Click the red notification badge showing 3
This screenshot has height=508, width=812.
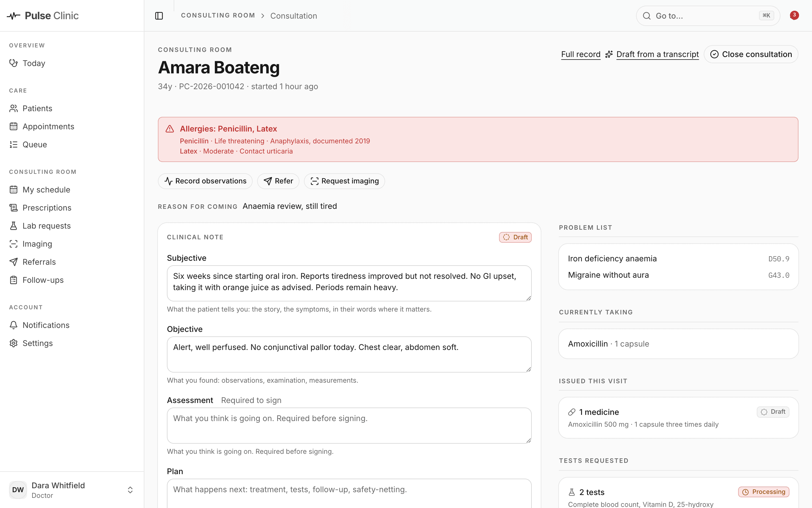pos(794,15)
